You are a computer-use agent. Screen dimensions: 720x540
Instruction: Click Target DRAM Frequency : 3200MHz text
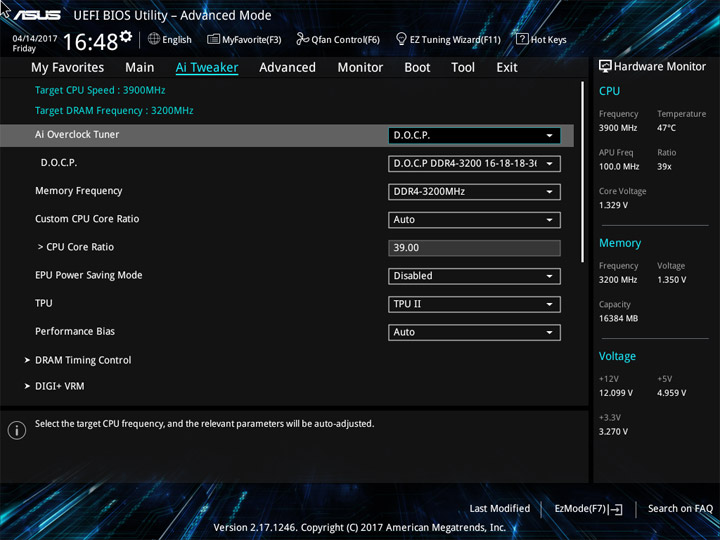click(114, 111)
